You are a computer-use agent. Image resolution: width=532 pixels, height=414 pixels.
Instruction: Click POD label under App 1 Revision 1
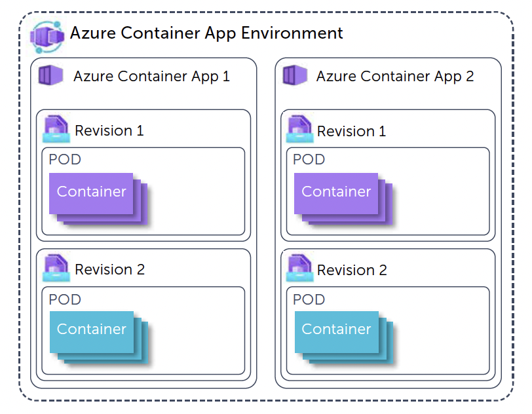[65, 159]
